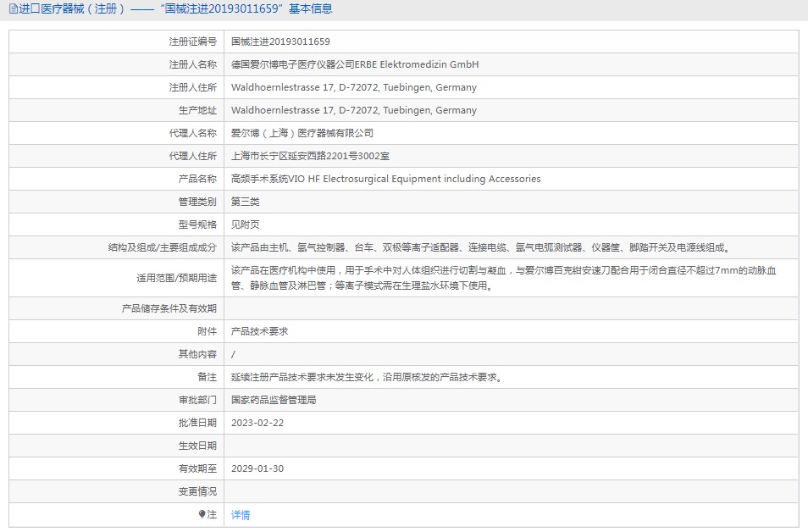Click the 变更情况 label

point(197,491)
